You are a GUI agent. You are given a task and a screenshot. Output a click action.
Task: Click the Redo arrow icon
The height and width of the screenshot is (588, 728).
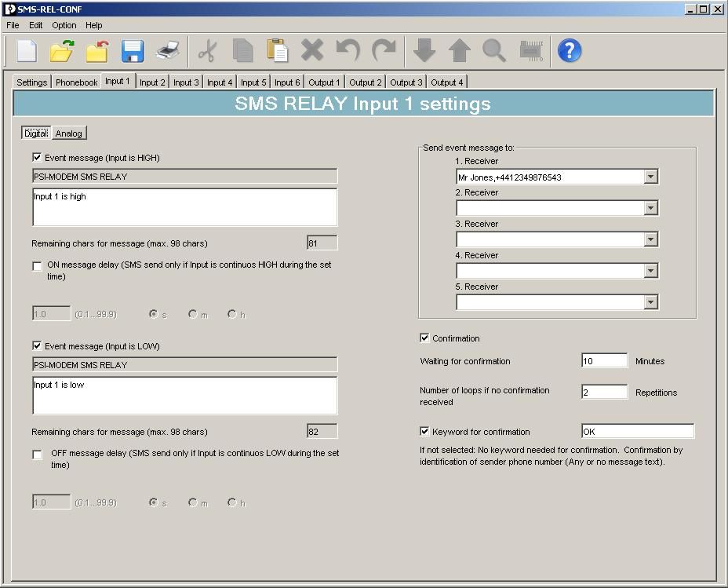(384, 50)
